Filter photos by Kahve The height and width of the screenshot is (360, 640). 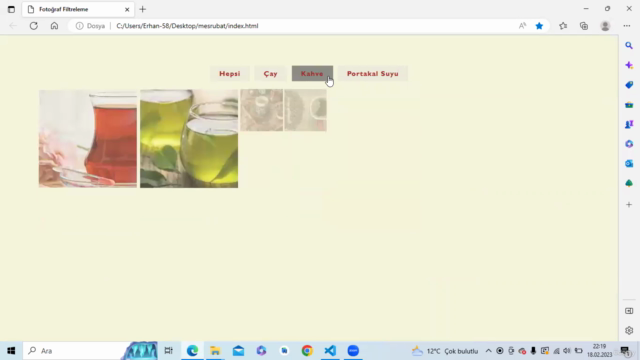312,73
